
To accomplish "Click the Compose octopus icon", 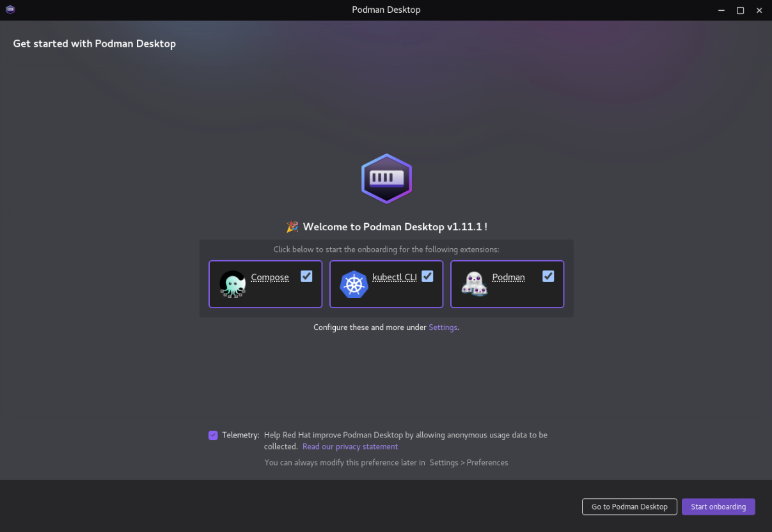I will click(x=233, y=284).
